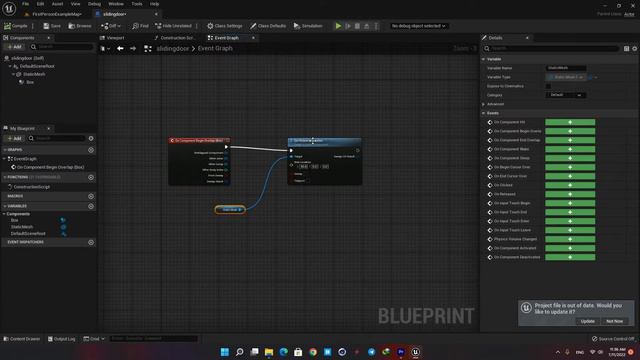
Task: Add a new macro via plus icon
Action: pos(91,196)
